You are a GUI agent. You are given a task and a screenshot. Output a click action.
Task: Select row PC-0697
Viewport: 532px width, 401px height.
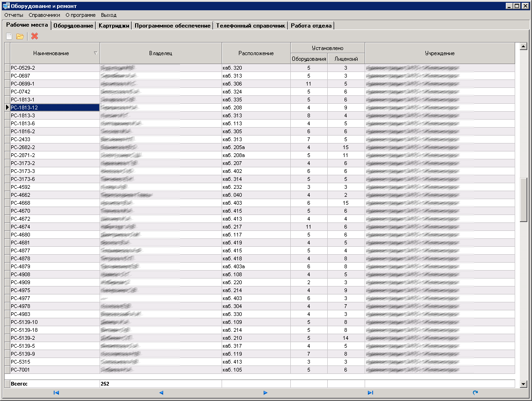click(260, 76)
